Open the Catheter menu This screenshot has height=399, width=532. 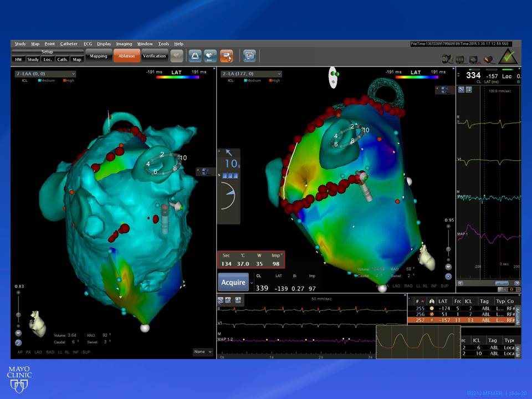point(69,44)
